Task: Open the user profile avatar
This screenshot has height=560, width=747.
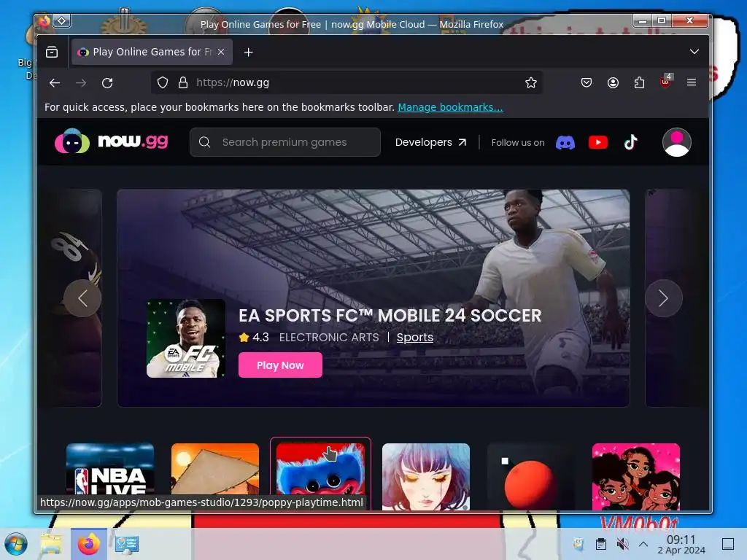Action: [676, 142]
